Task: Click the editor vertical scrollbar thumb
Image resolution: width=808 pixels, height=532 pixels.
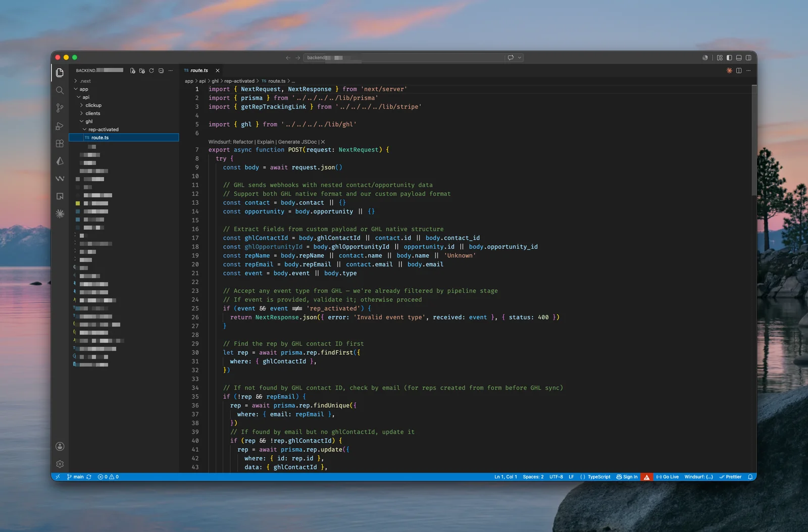Action: [x=754, y=140]
